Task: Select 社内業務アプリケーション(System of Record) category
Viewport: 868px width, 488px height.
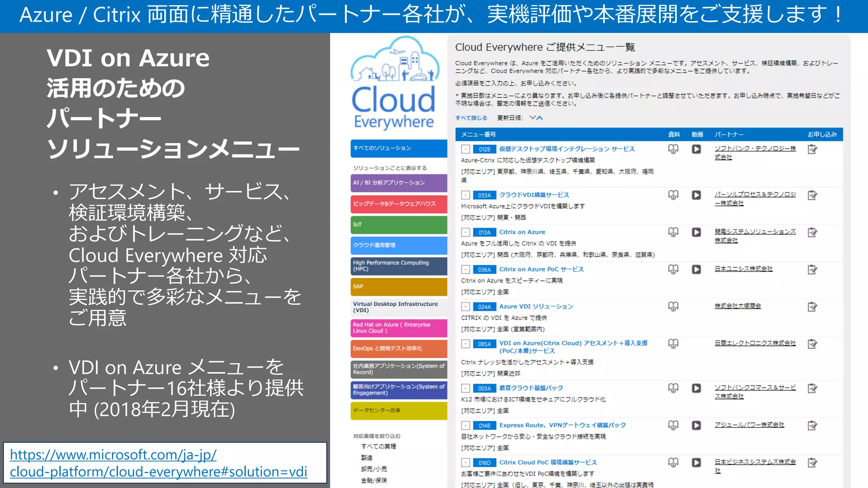Action: click(x=399, y=369)
